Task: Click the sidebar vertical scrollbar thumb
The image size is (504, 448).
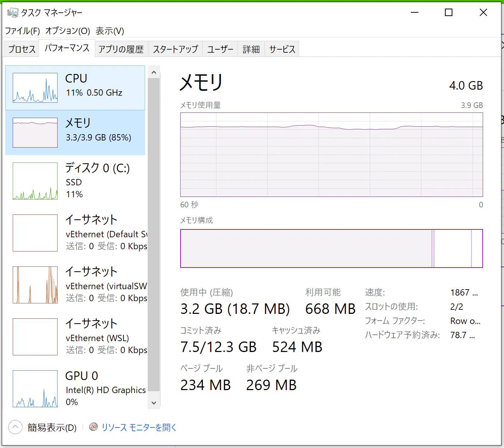Action: coord(154,235)
